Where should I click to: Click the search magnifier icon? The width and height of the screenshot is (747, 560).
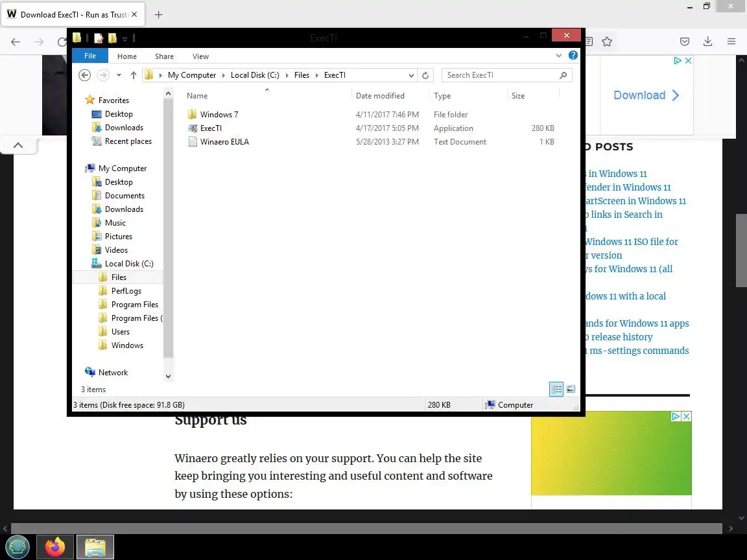pos(563,75)
